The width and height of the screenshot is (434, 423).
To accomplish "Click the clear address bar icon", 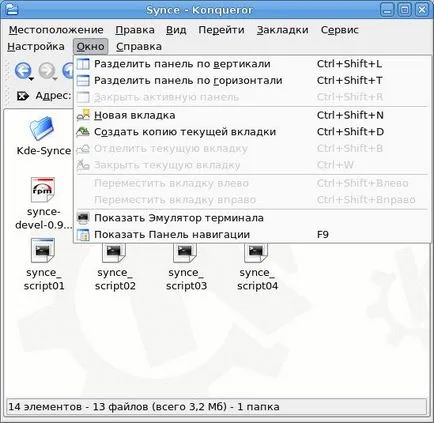I will (x=23, y=96).
